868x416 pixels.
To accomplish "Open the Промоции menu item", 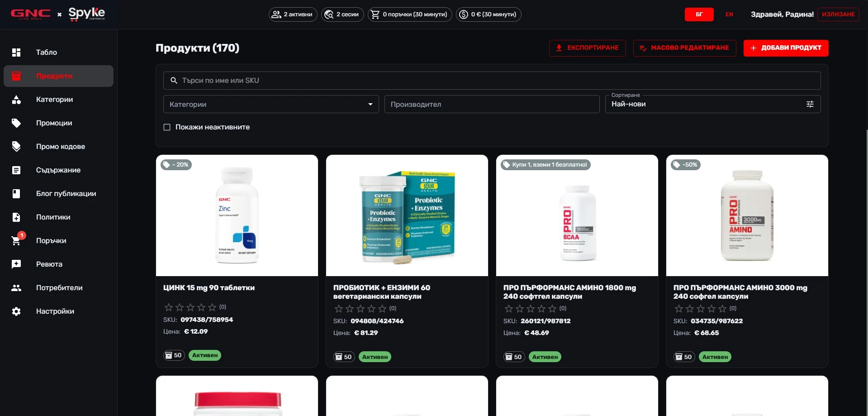I will pyautogui.click(x=59, y=123).
